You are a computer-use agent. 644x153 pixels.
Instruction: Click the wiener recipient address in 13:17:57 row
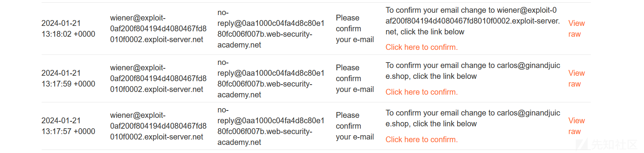tap(158, 126)
